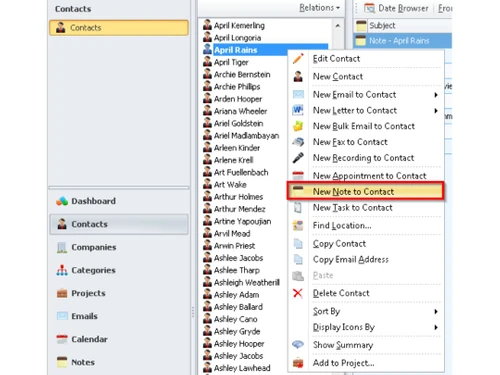Select contact April Longoria
The width and height of the screenshot is (500, 375).
tap(237, 38)
